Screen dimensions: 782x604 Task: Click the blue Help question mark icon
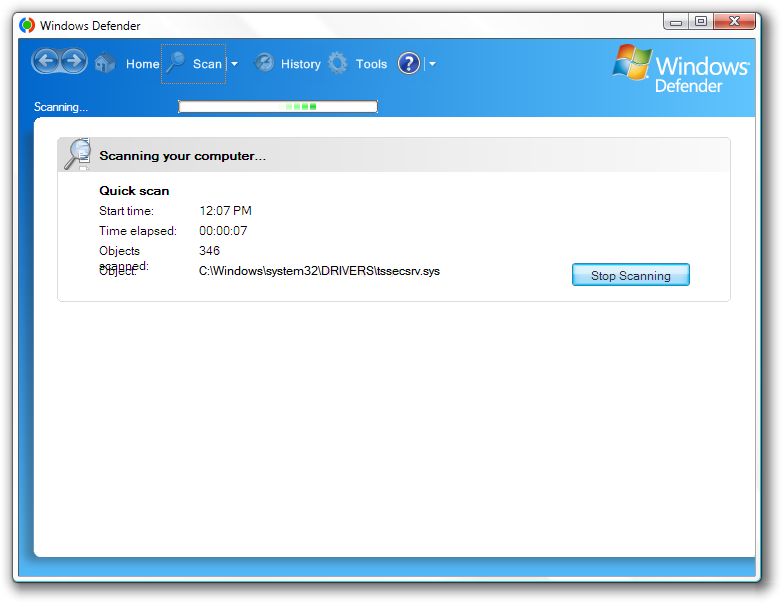409,63
